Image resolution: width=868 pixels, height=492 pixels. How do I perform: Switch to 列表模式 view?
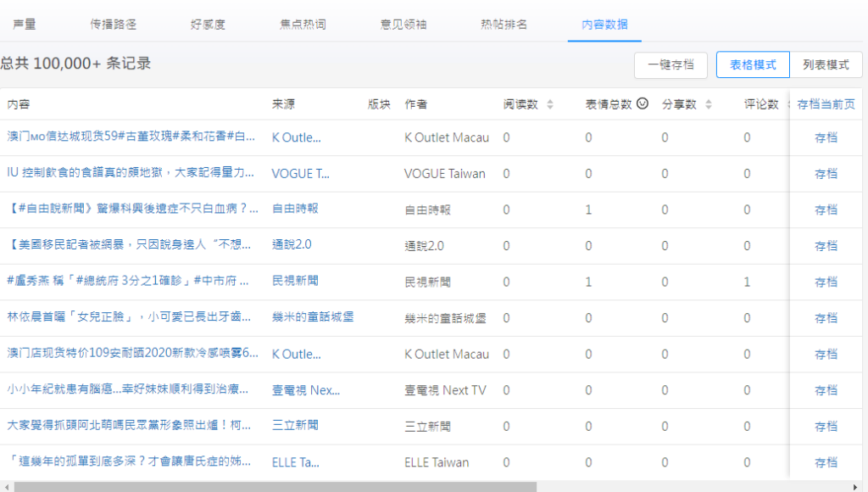[826, 64]
